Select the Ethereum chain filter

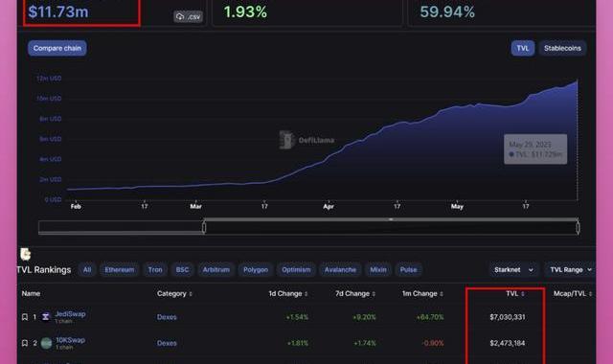point(119,270)
